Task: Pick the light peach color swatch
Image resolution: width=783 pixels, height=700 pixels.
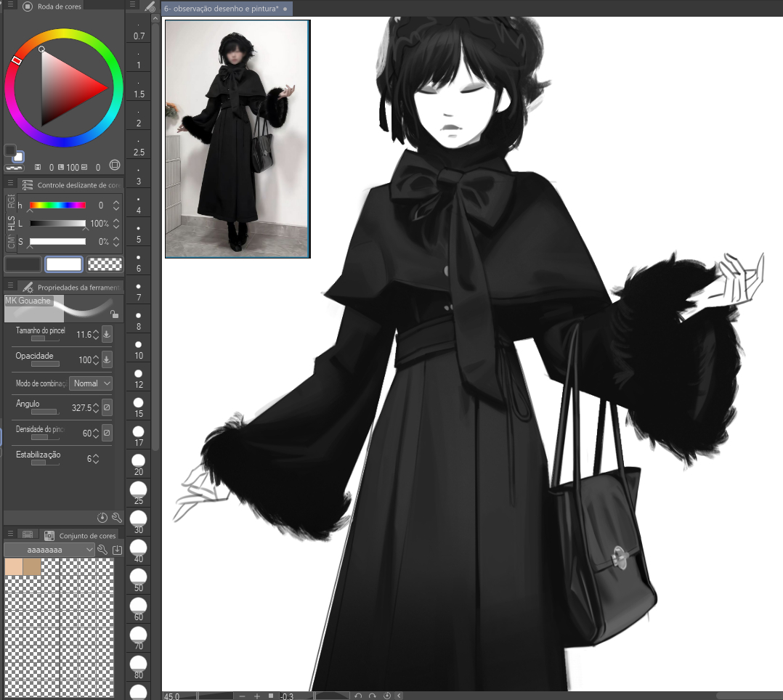Action: [x=13, y=566]
